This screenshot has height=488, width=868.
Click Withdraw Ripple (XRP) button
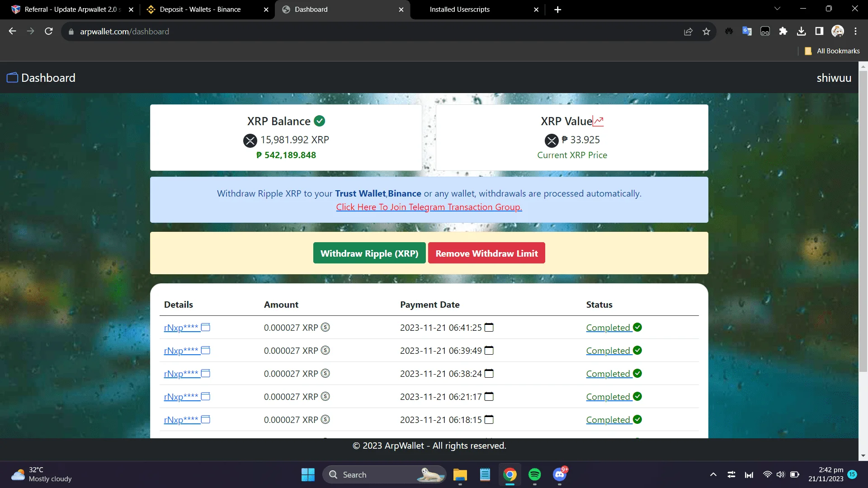click(369, 253)
